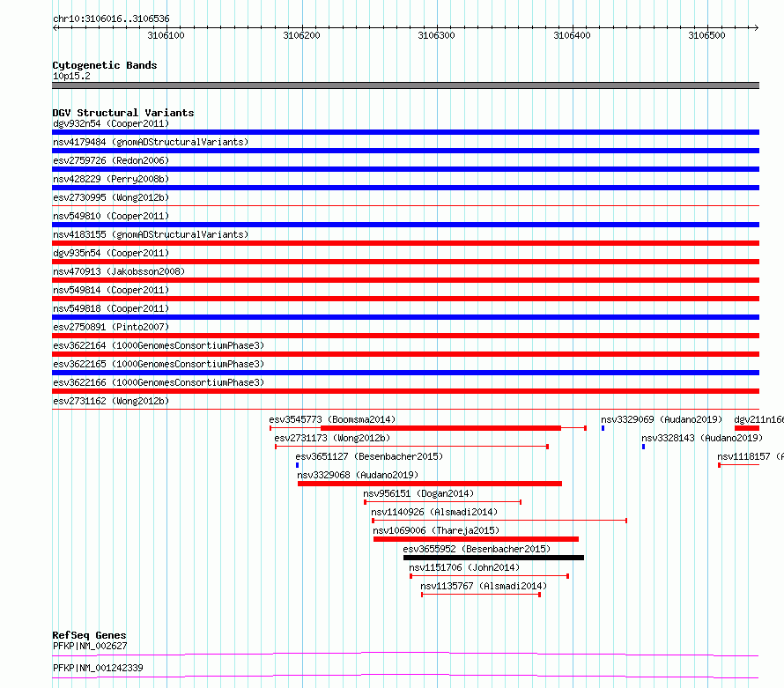Click the blue nsv549818 feature bar
This screenshot has height=688, width=784.
click(x=405, y=317)
